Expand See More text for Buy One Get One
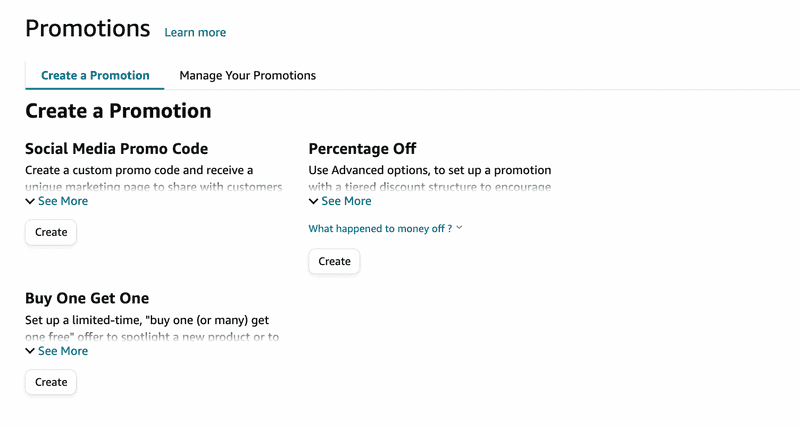The height and width of the screenshot is (427, 800). (63, 351)
